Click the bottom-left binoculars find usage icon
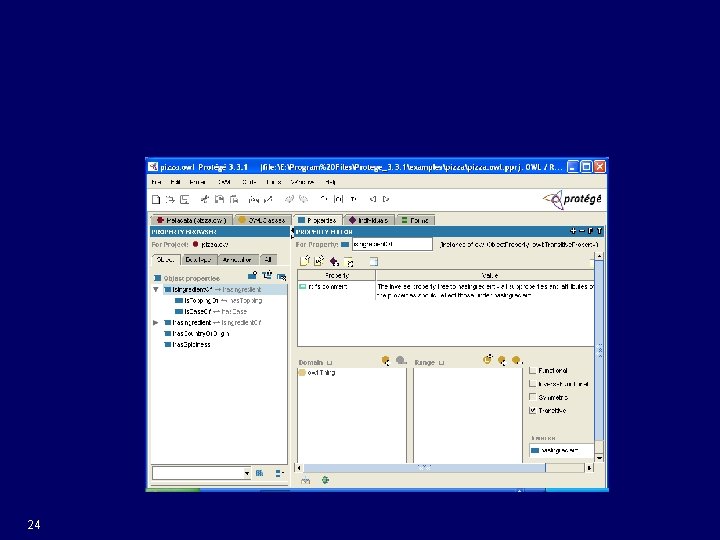Viewport: 720px width, 540px height. click(x=306, y=480)
